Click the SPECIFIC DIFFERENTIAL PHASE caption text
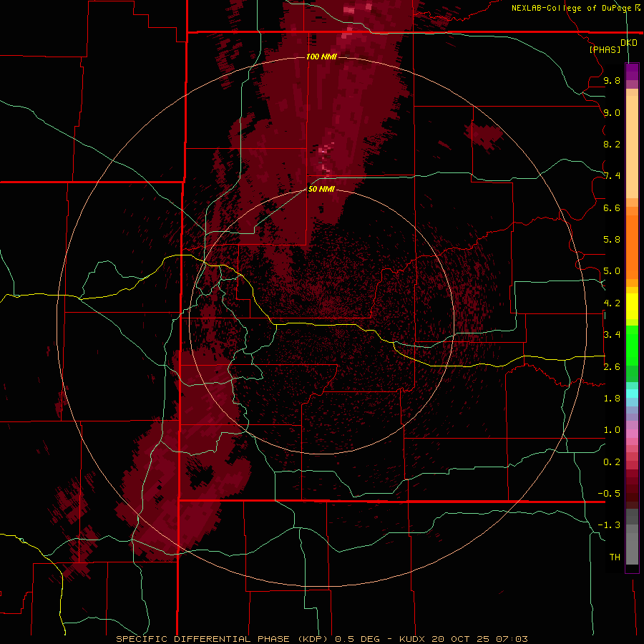 [205, 639]
